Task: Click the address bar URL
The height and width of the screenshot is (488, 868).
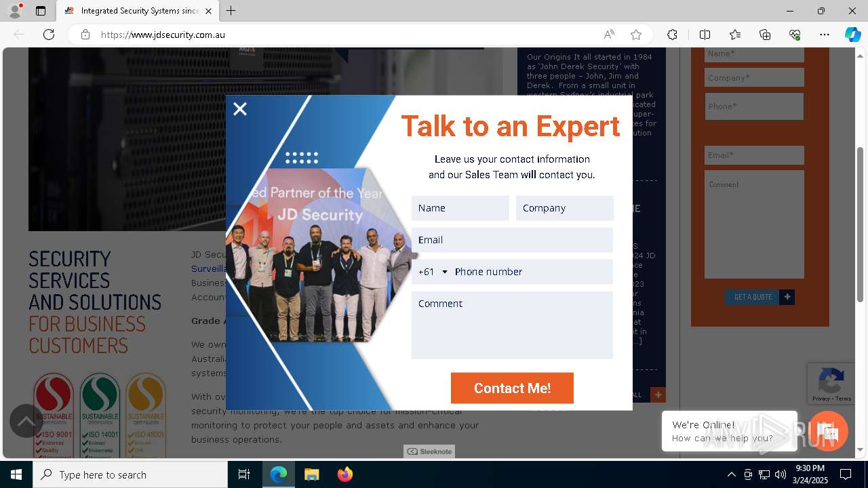Action: coord(163,35)
